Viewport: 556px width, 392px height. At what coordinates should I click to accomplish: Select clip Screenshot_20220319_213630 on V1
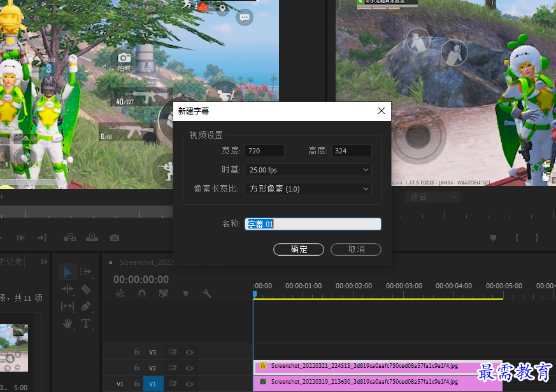point(378,384)
